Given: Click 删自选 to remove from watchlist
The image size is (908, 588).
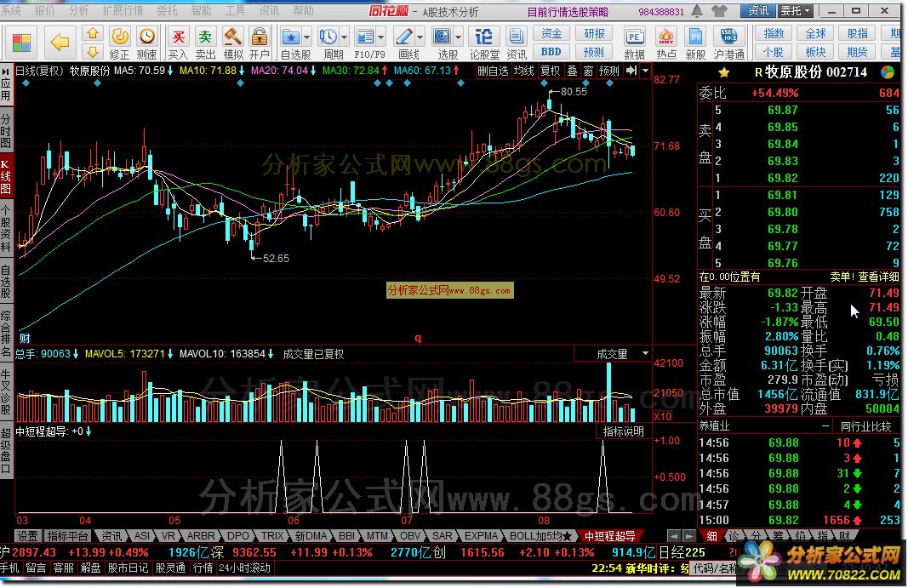Looking at the screenshot, I should 493,71.
